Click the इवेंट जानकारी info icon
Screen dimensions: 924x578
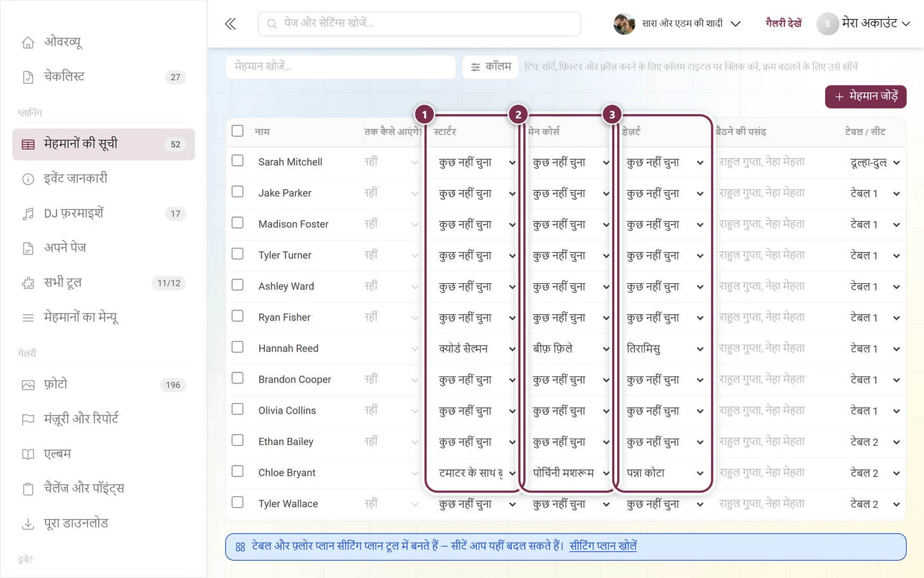tap(28, 179)
